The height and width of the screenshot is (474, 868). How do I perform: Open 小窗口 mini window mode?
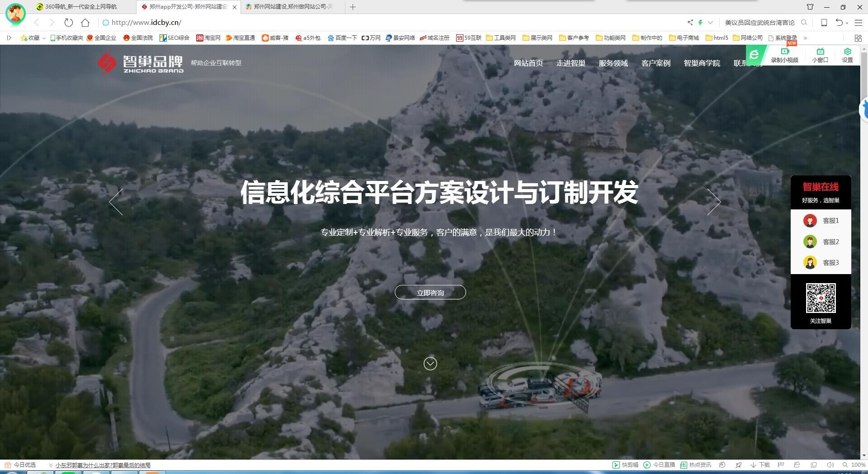point(821,55)
